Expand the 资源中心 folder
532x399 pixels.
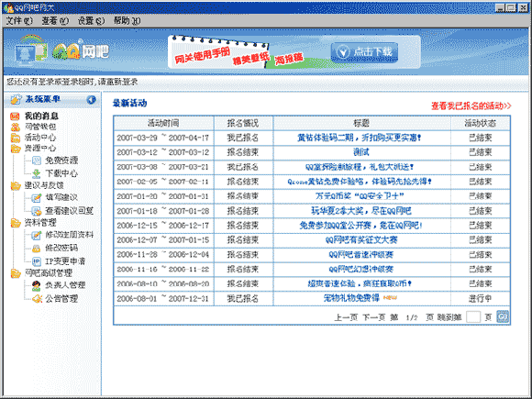[x=15, y=149]
